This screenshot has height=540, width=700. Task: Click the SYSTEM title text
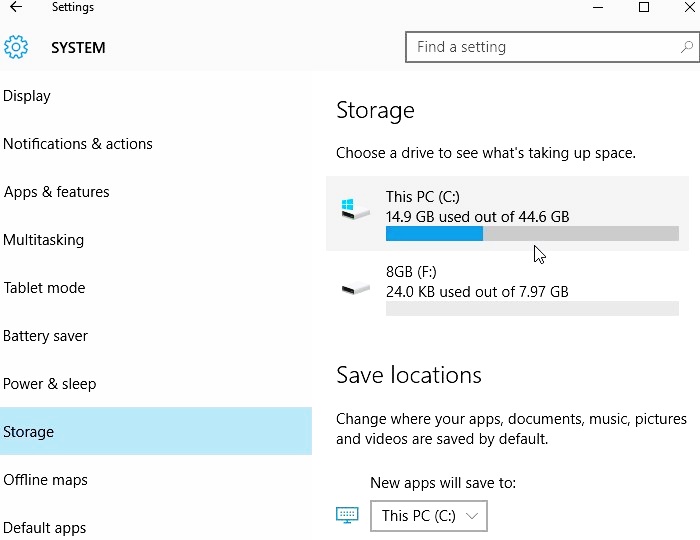[x=78, y=47]
